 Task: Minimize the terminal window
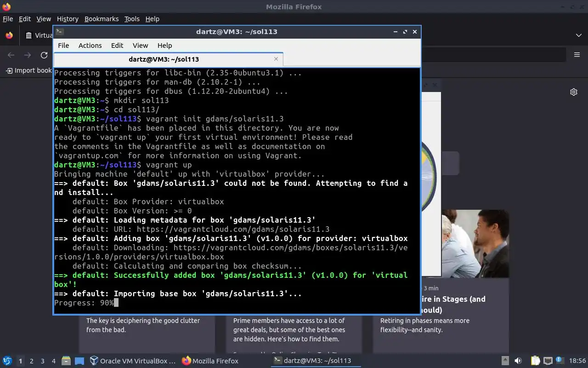point(396,32)
